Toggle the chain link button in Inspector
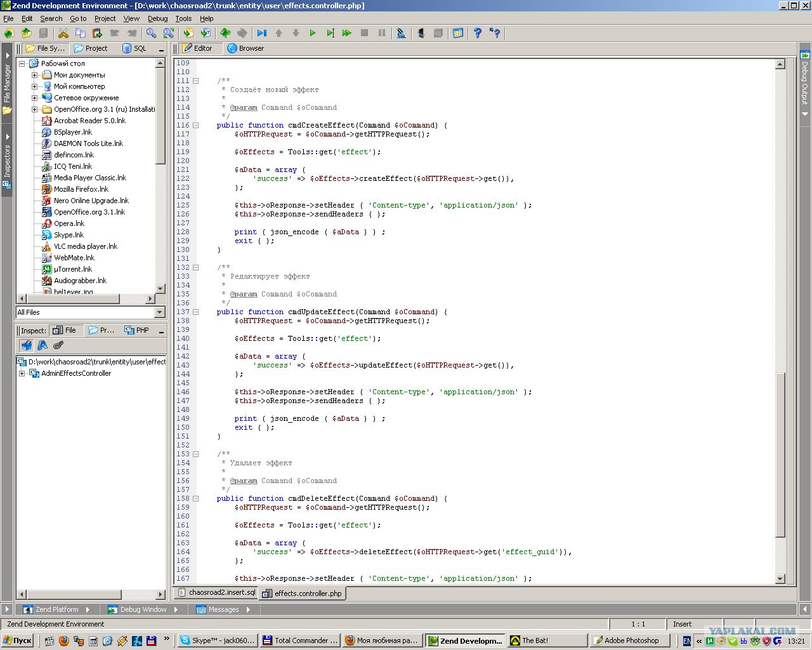 coord(58,345)
